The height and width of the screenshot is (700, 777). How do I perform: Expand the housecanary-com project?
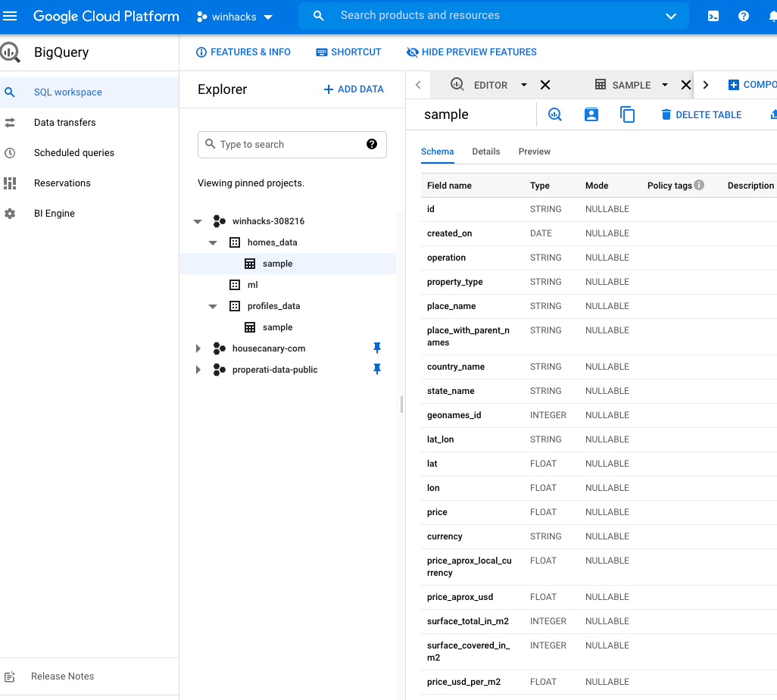[x=198, y=348]
